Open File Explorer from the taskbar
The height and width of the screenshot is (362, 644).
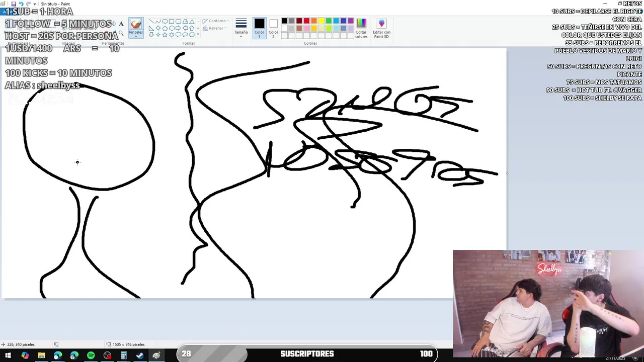[x=41, y=355]
